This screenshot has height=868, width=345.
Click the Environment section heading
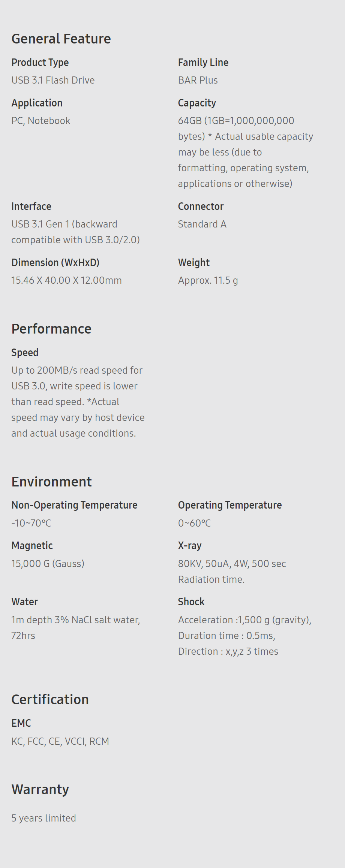(x=52, y=482)
